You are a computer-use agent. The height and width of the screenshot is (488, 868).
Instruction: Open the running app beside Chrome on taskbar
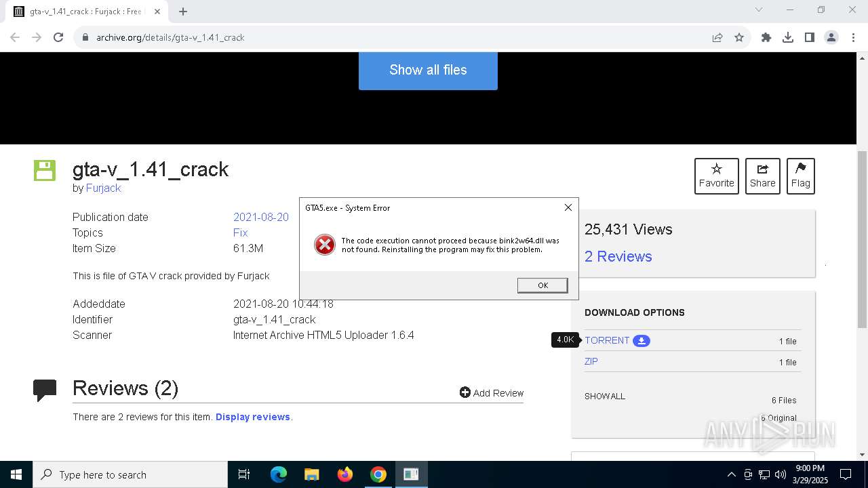pyautogui.click(x=411, y=474)
